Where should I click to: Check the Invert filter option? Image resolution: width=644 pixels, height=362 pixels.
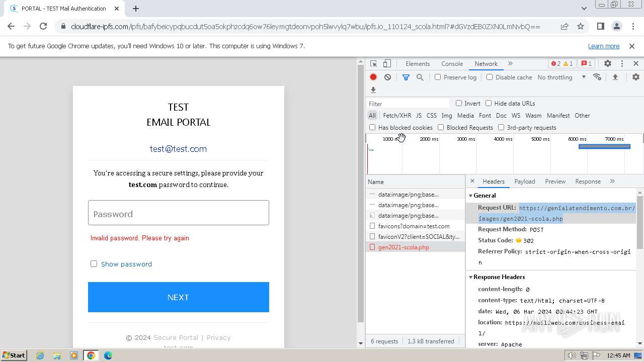[x=459, y=104]
